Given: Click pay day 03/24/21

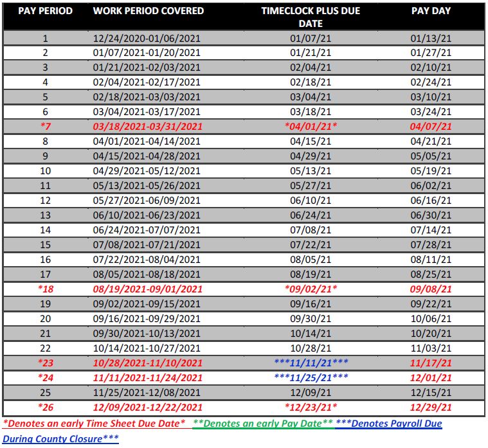Looking at the screenshot, I should pos(431,112).
